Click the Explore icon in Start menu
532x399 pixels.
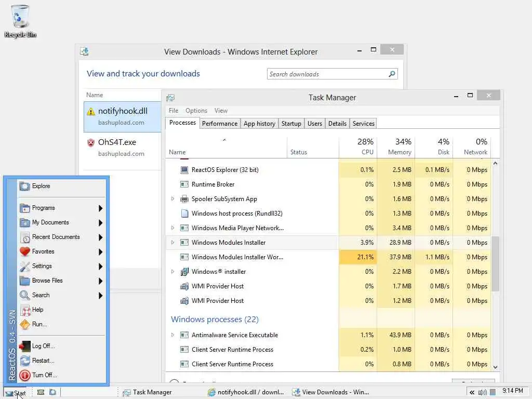coord(25,187)
